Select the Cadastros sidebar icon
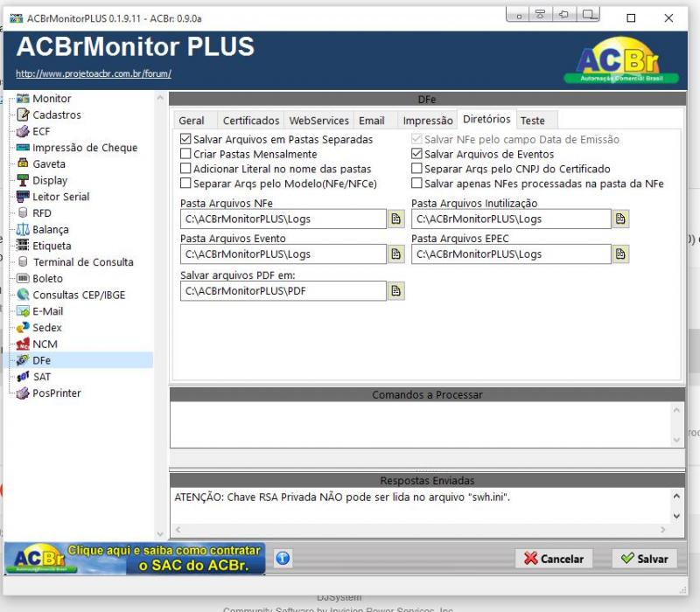 point(23,115)
